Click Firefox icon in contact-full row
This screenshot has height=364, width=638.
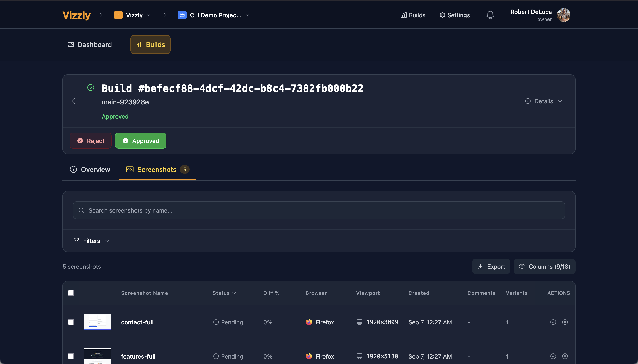pyautogui.click(x=309, y=322)
